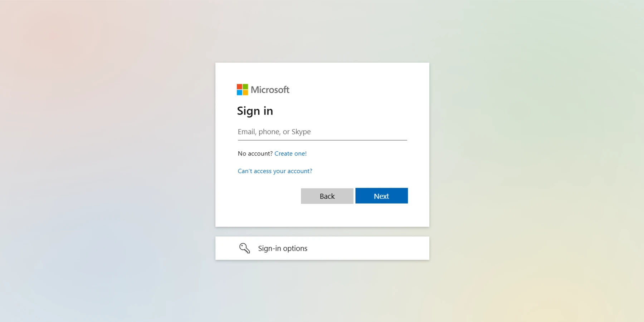
Task: Click the Sign in heading
Action: [x=255, y=111]
